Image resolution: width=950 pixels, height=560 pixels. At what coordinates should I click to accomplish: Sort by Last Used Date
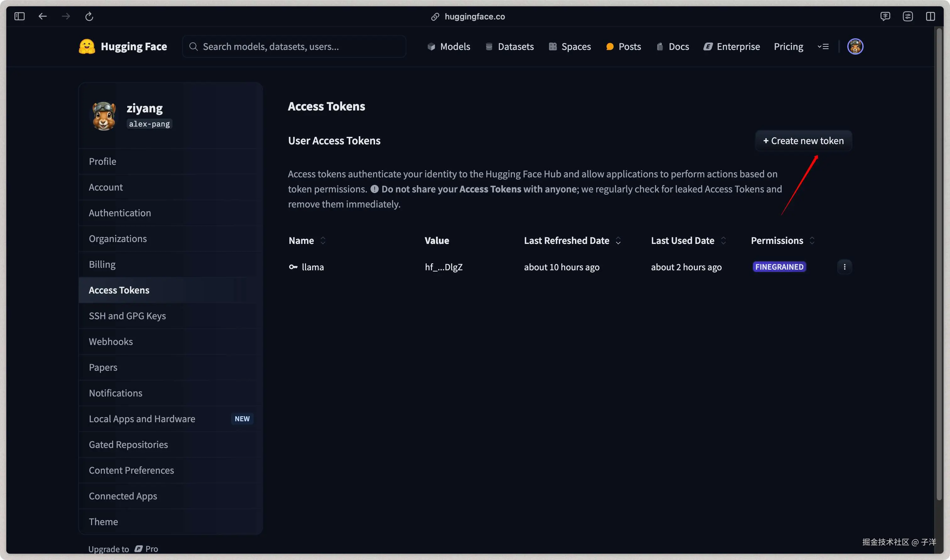pyautogui.click(x=723, y=240)
